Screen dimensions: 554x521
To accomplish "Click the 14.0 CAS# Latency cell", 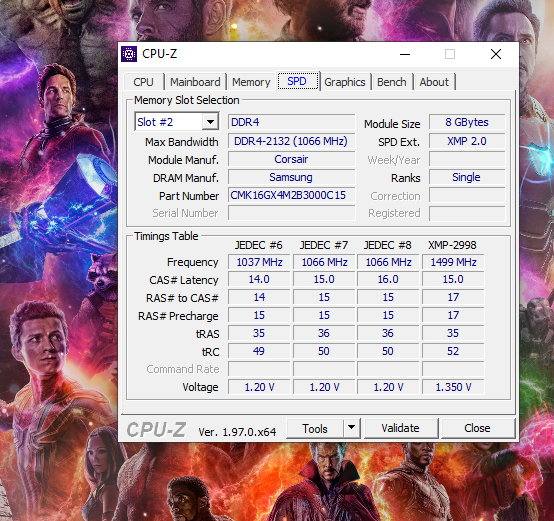I will pyautogui.click(x=259, y=279).
